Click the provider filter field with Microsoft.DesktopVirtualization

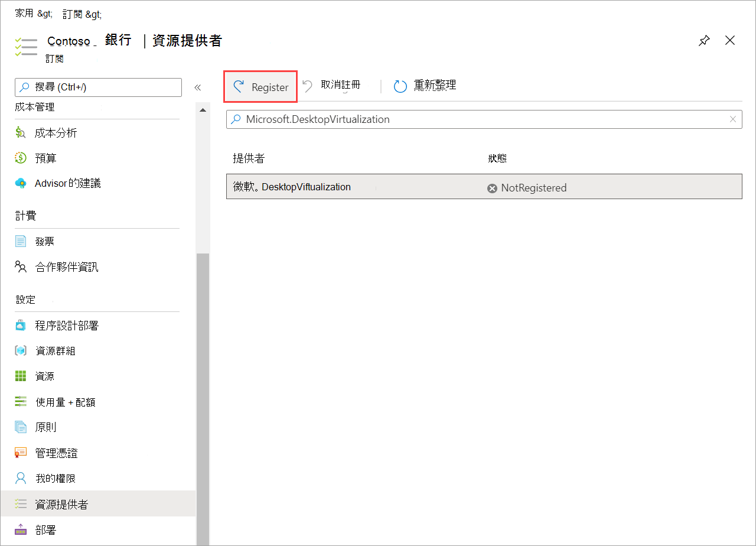tap(484, 119)
